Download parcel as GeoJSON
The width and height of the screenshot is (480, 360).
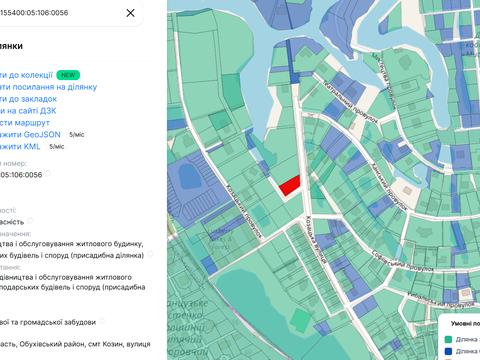pyautogui.click(x=30, y=135)
